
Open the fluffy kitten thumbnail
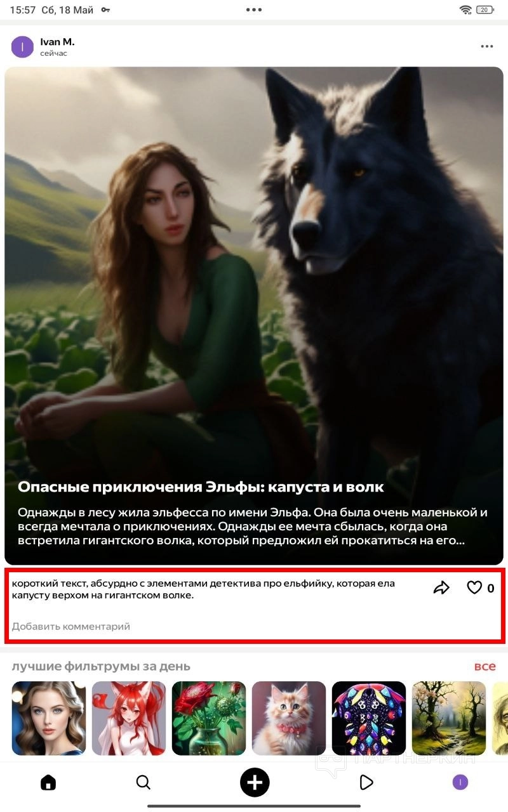point(289,718)
